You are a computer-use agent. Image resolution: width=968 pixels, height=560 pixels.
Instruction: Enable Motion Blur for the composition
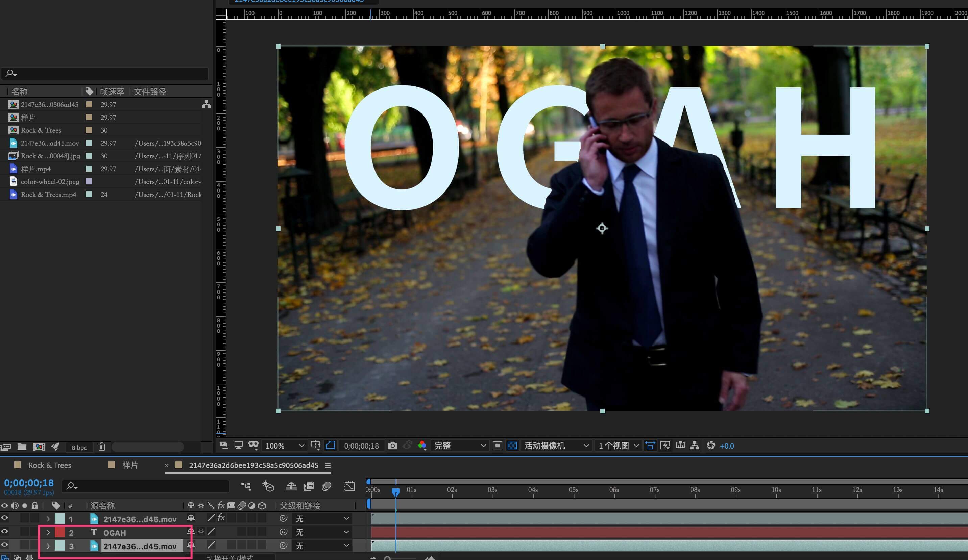(x=326, y=486)
